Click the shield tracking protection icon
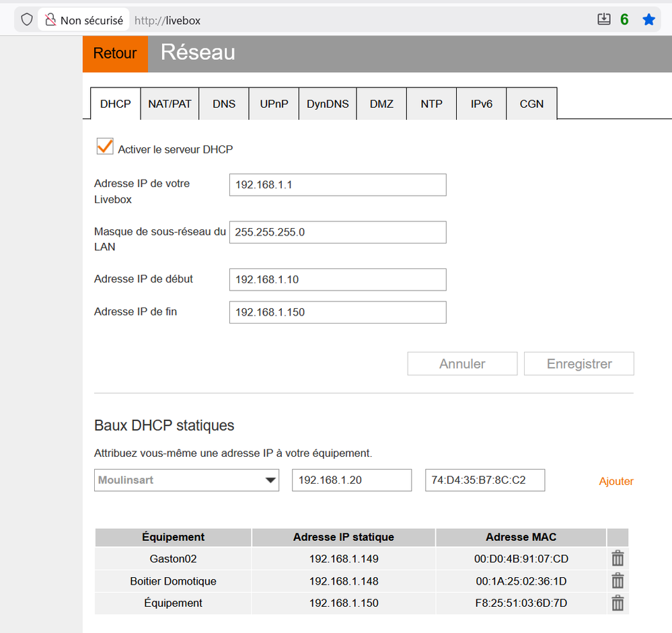 27,20
